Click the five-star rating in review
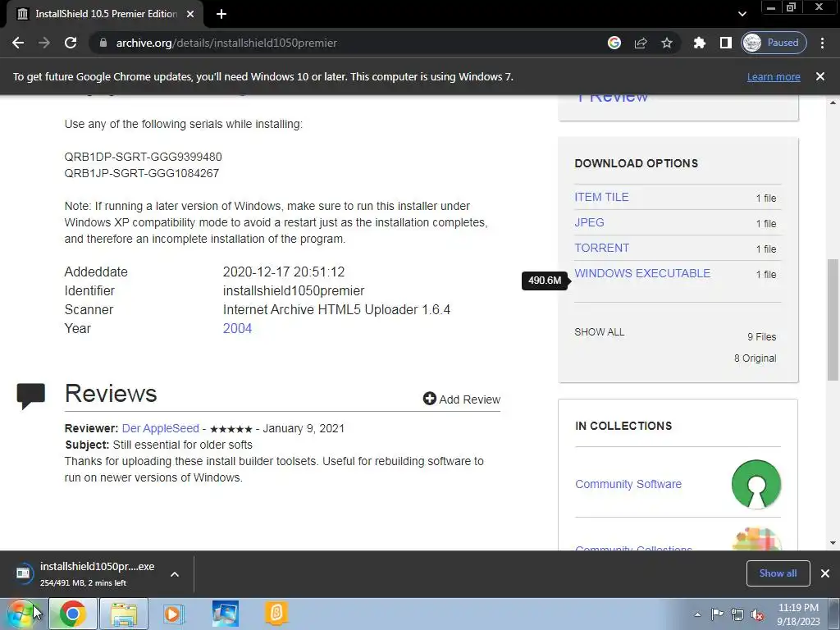840x630 pixels. coord(231,429)
